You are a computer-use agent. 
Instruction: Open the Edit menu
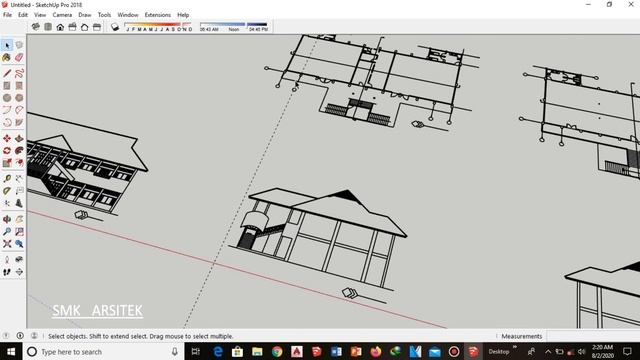click(x=23, y=15)
